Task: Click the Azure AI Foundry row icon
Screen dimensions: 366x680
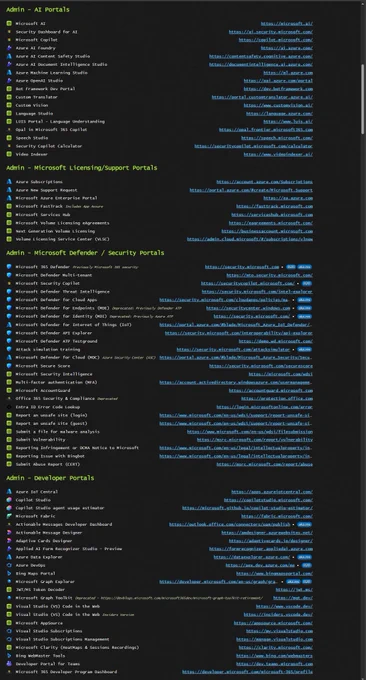Action: tap(9, 48)
